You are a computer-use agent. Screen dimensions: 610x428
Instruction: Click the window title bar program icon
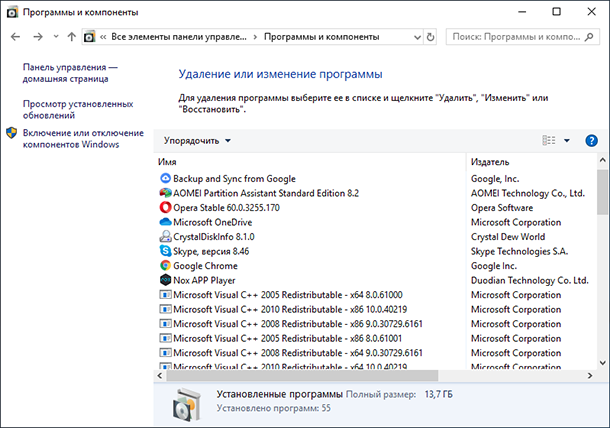[12, 12]
